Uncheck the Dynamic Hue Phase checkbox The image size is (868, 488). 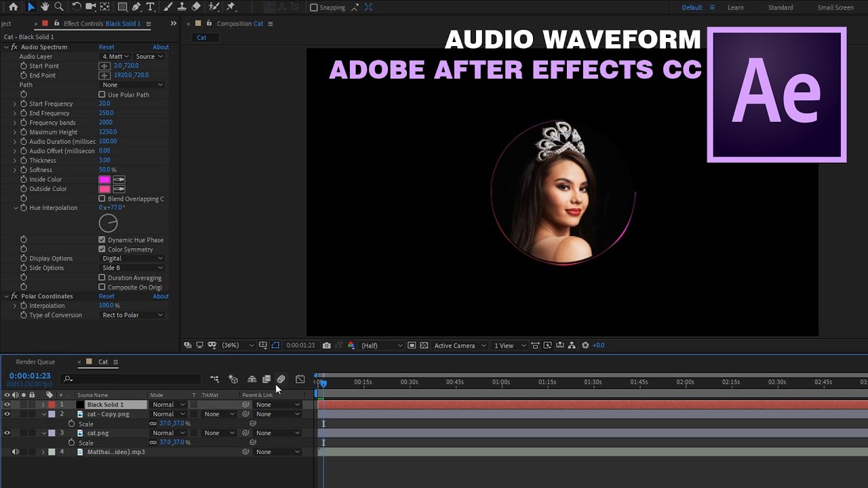[102, 239]
